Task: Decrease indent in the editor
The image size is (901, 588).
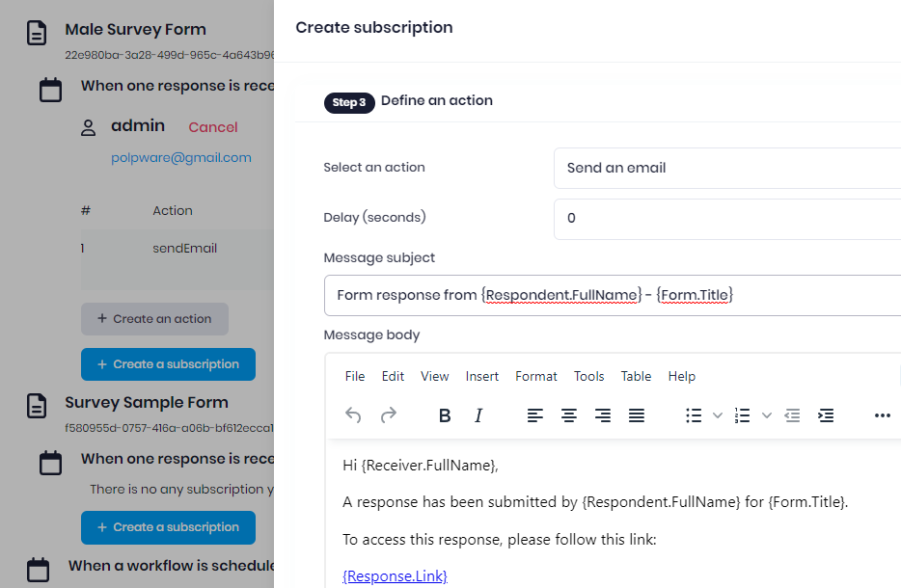Action: coord(792,415)
